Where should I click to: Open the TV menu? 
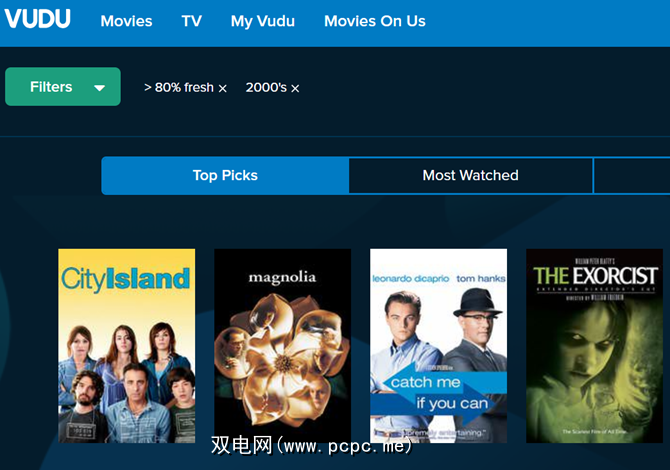click(x=191, y=21)
